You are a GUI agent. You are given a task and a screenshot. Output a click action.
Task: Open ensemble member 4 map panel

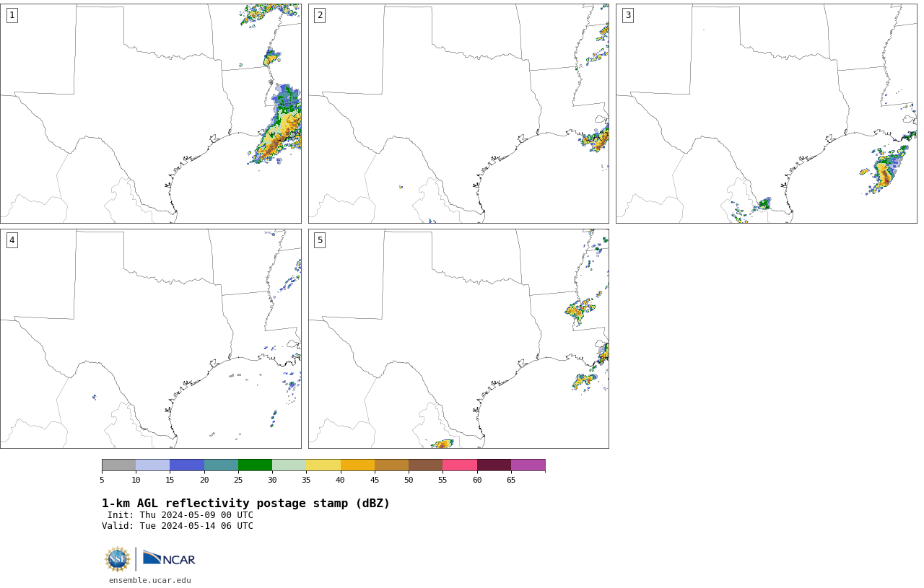point(150,338)
